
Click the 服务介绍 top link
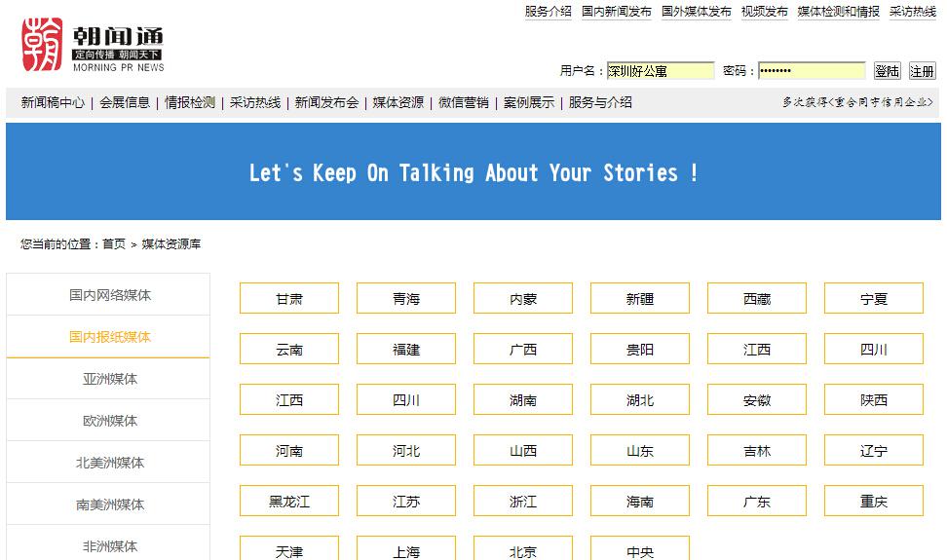click(548, 12)
